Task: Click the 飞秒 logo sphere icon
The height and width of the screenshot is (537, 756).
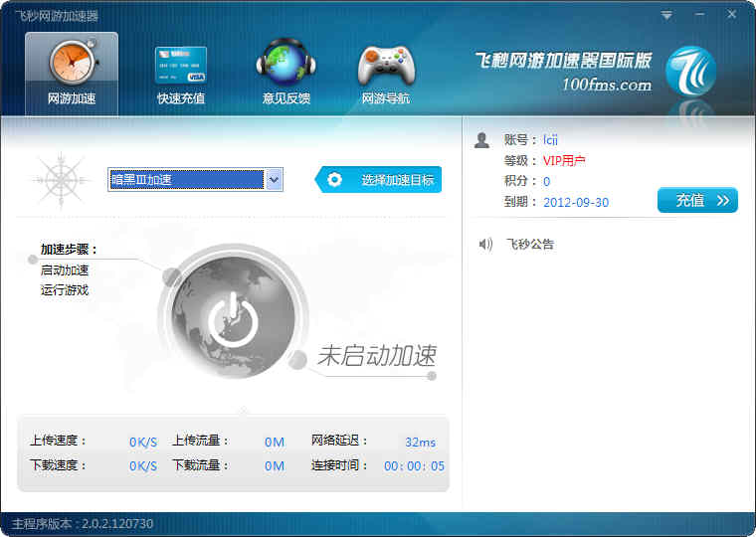Action: [690, 72]
